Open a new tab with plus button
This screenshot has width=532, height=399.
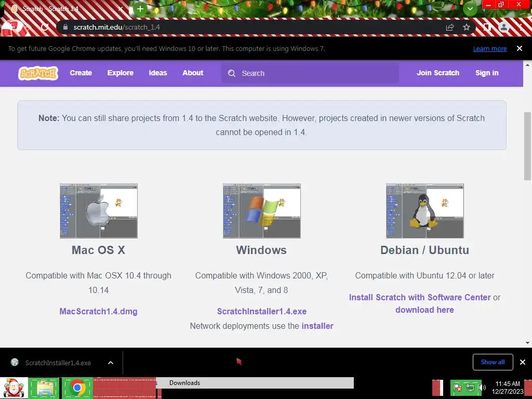click(140, 9)
